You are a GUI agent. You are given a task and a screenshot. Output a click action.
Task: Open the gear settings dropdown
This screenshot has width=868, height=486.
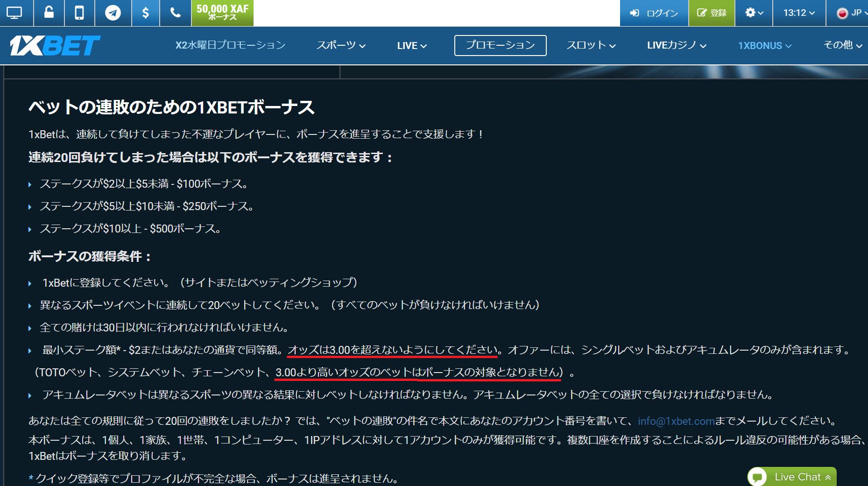(754, 13)
